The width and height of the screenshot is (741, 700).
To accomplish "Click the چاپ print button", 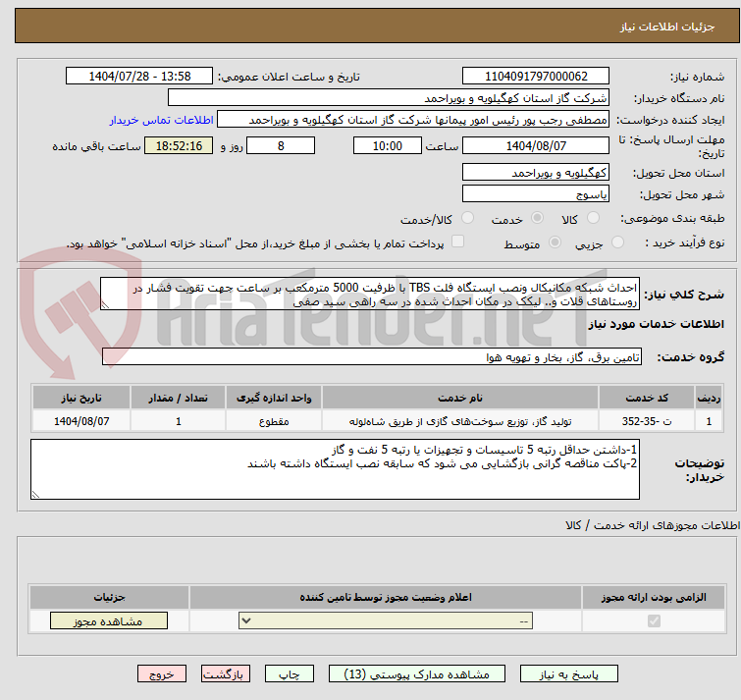I will click(290, 674).
